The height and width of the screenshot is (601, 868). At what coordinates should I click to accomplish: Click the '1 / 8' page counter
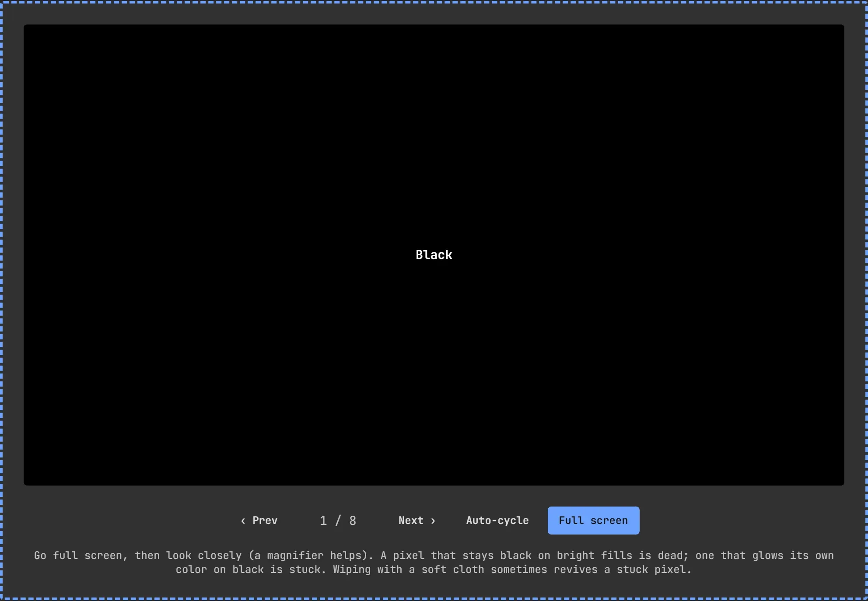point(338,521)
